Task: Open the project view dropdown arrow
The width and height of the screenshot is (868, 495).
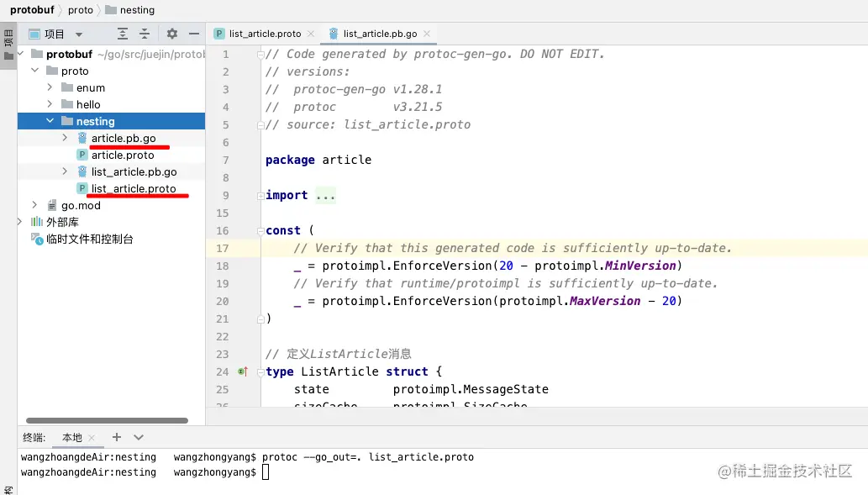Action: [x=79, y=34]
